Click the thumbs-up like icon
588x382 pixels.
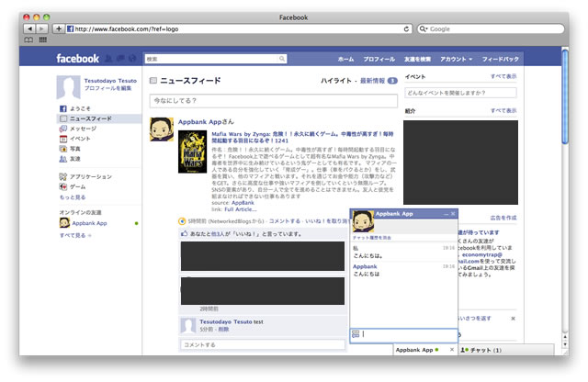(x=184, y=233)
